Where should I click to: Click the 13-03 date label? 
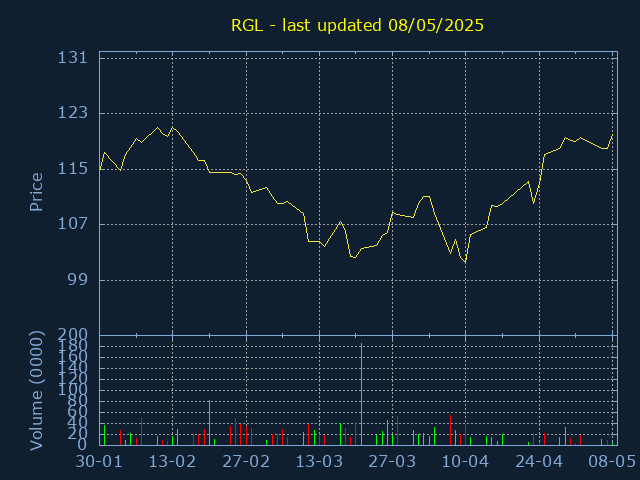(x=319, y=462)
